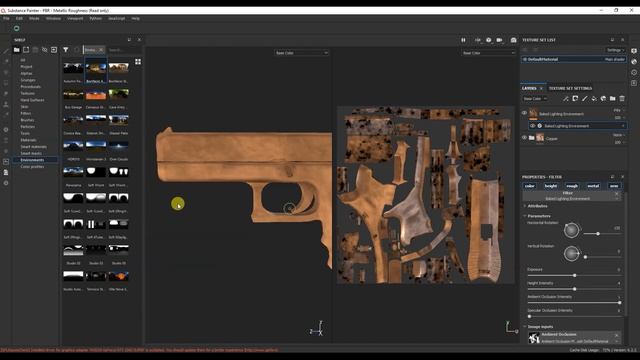The width and height of the screenshot is (640, 360).
Task: Open the Layers channel Base Color dropdown
Action: pyautogui.click(x=535, y=98)
